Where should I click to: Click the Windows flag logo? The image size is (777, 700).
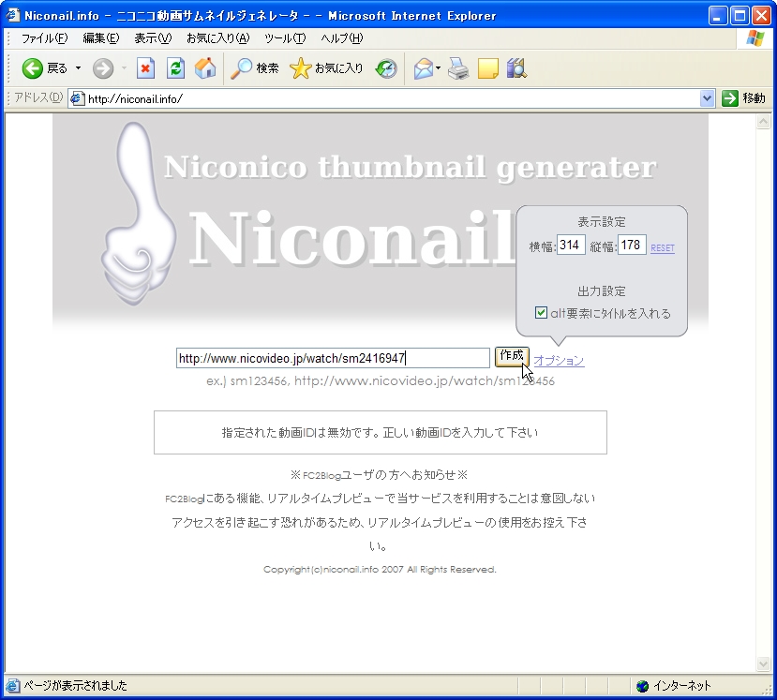[x=755, y=38]
